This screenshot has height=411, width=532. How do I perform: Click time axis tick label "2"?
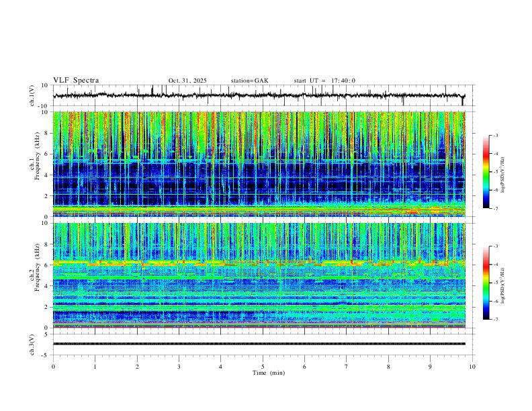(137, 367)
